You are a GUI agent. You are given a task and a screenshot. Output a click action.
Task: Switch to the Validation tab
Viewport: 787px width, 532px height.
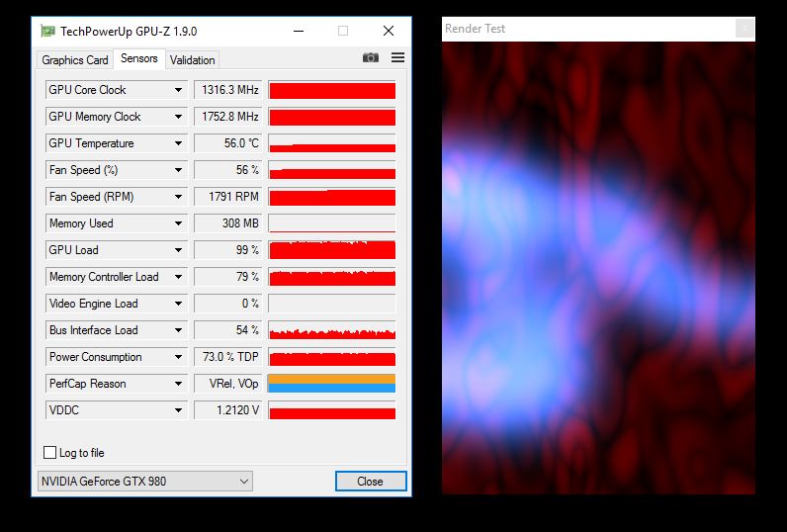(x=192, y=60)
